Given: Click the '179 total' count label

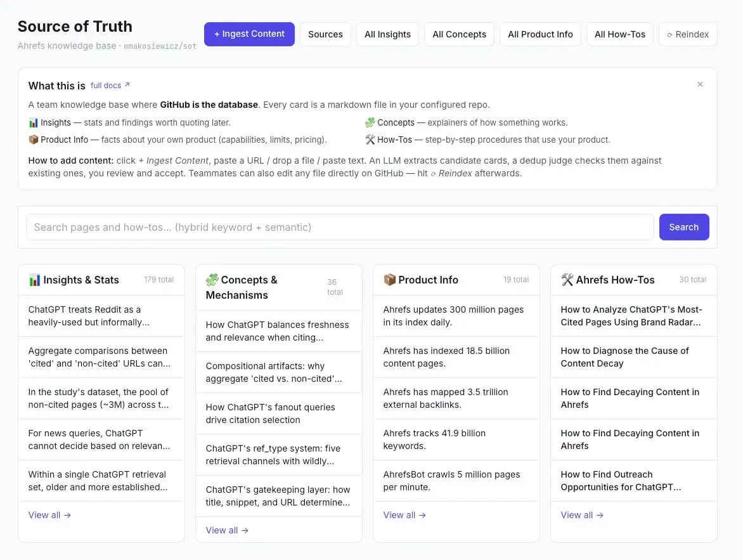Looking at the screenshot, I should point(158,280).
